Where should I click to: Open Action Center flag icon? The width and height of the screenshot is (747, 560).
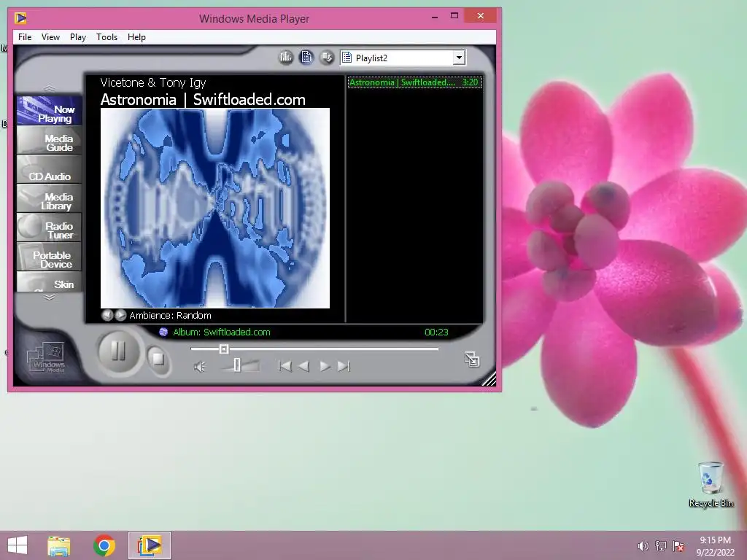click(678, 546)
